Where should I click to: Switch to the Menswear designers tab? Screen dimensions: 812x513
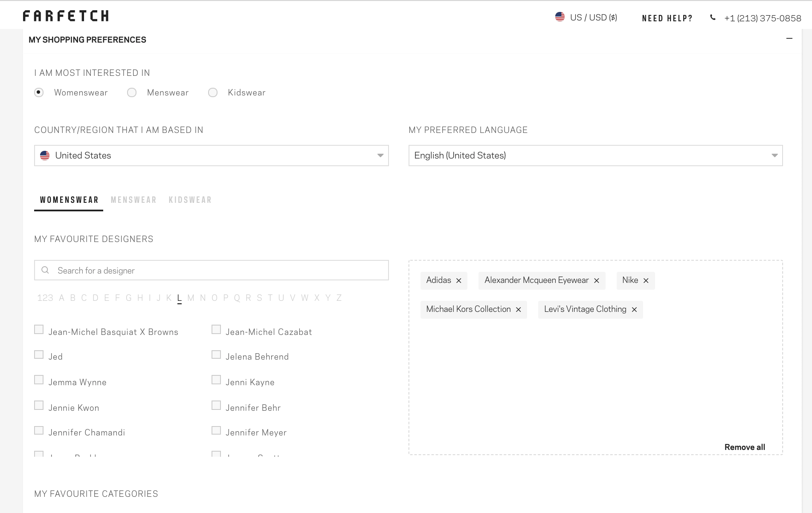click(133, 200)
